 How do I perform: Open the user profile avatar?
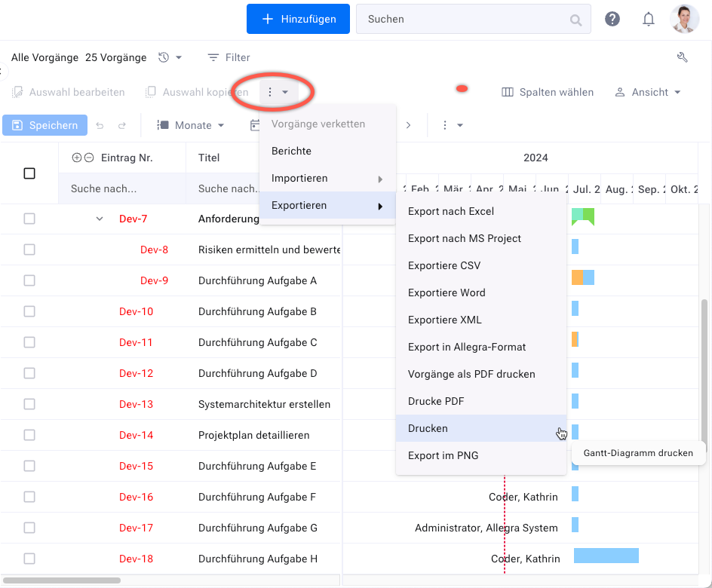pyautogui.click(x=685, y=20)
